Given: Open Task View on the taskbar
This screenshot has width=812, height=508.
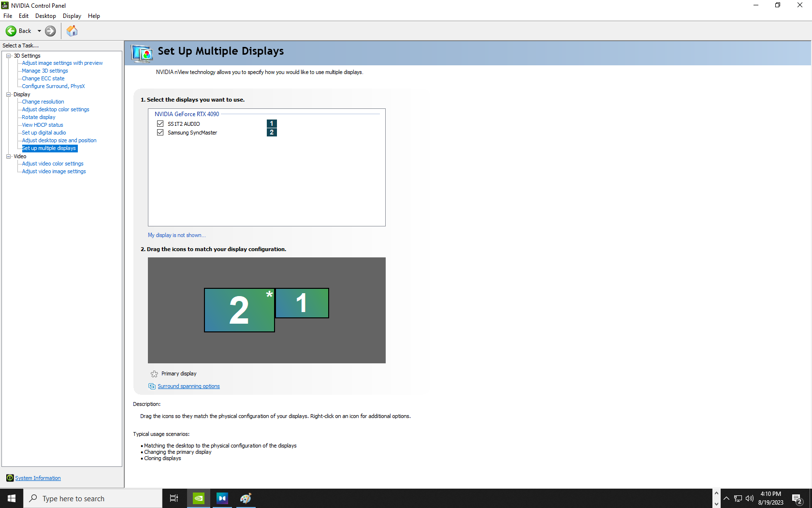Looking at the screenshot, I should click(174, 498).
